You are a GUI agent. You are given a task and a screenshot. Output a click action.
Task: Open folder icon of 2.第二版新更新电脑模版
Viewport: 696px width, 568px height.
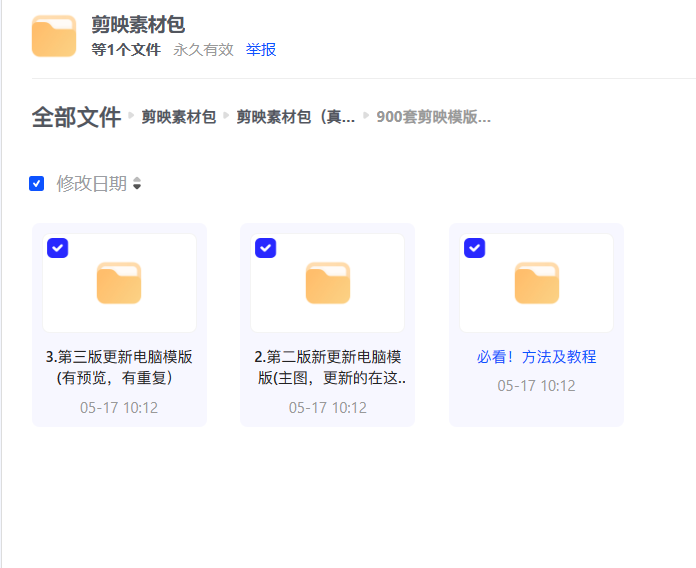[327, 283]
